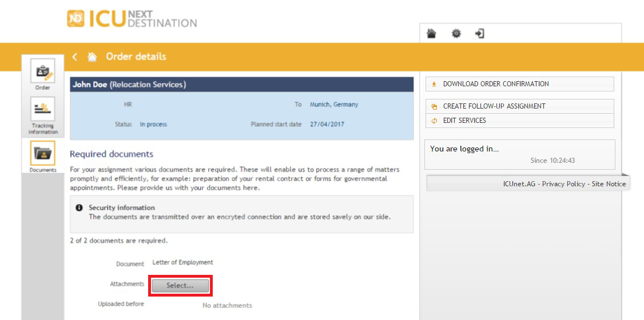This screenshot has height=320, width=644.
Task: Click the ICU Next Destination logo
Action: coord(132,19)
